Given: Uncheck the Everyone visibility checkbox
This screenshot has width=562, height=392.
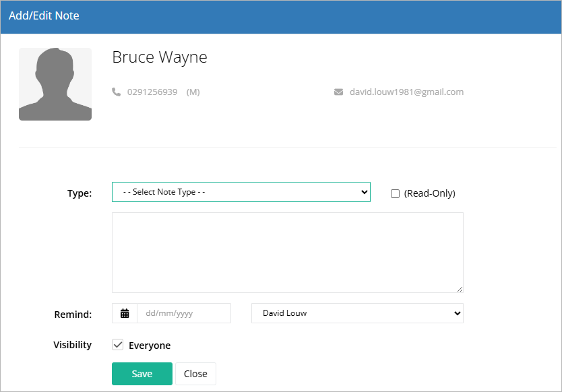Looking at the screenshot, I should [117, 345].
